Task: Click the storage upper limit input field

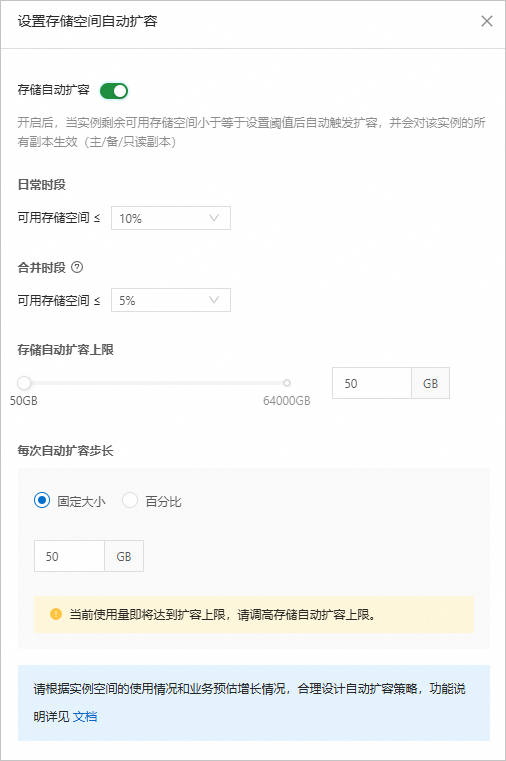Action: point(372,383)
